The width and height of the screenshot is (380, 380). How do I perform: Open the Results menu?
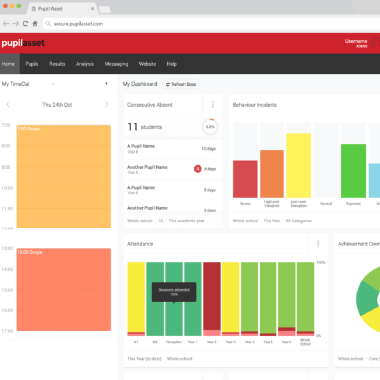[x=57, y=64]
